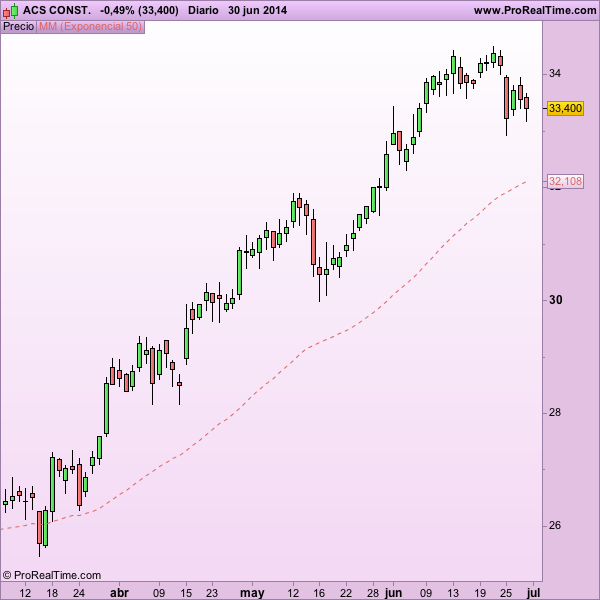The width and height of the screenshot is (600, 600).
Task: Click the jul month label on time axis
Action: tap(533, 593)
